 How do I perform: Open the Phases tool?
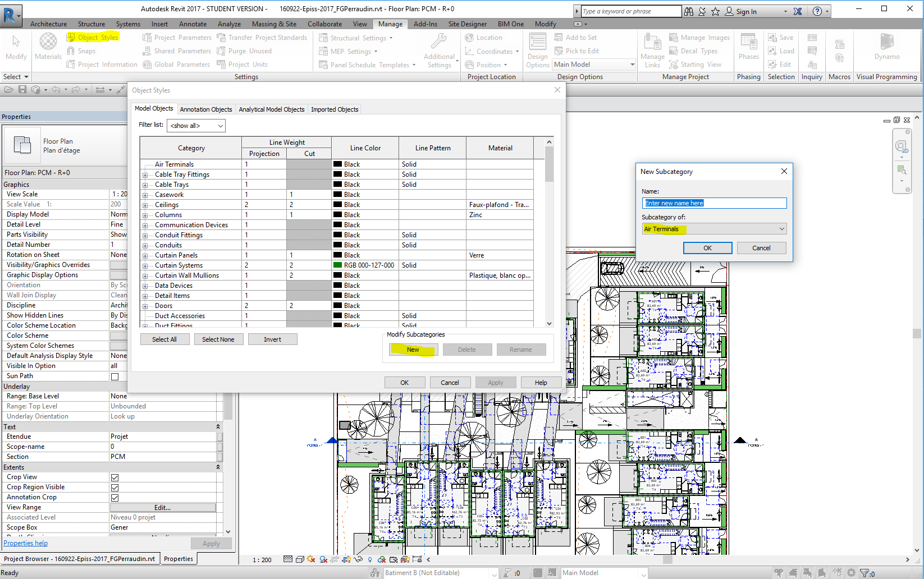[x=748, y=48]
